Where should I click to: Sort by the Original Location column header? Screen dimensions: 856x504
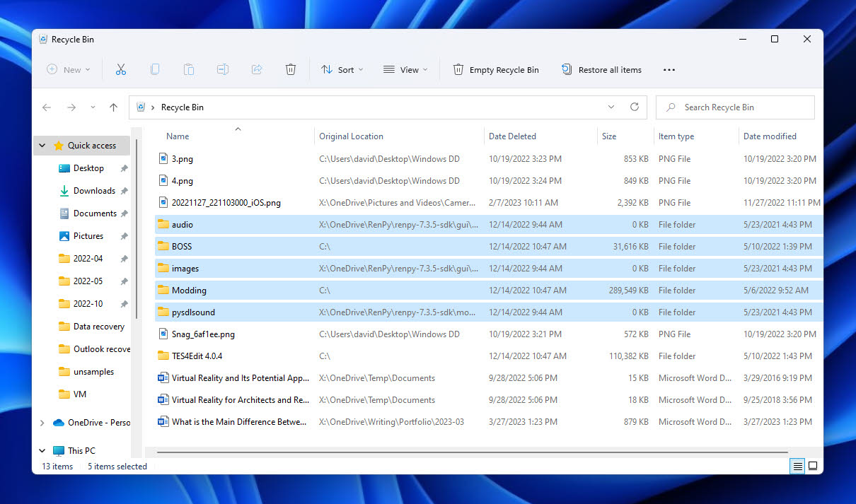(351, 136)
